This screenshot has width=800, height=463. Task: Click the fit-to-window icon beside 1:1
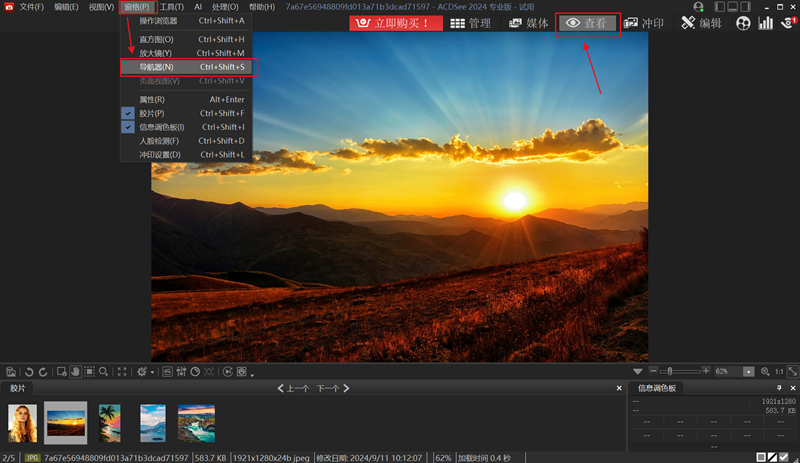(793, 371)
